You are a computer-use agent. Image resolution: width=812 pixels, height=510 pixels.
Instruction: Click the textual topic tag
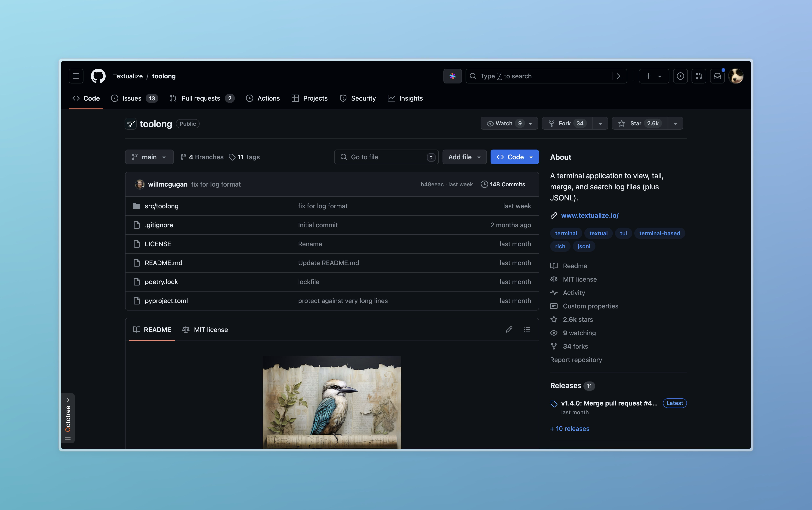(x=598, y=233)
